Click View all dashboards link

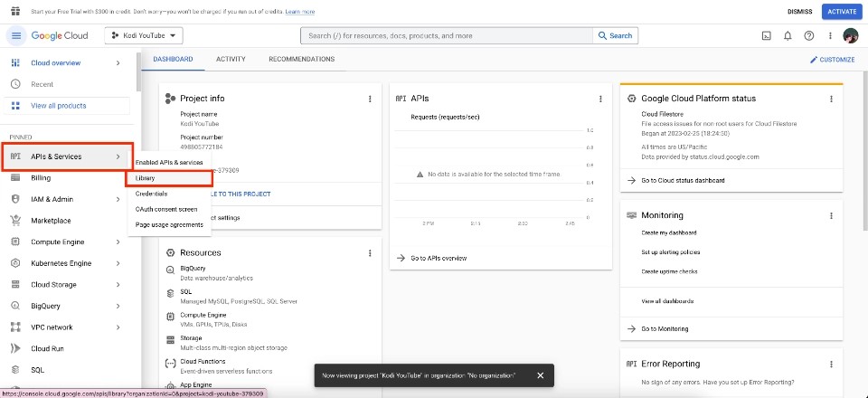click(x=667, y=301)
